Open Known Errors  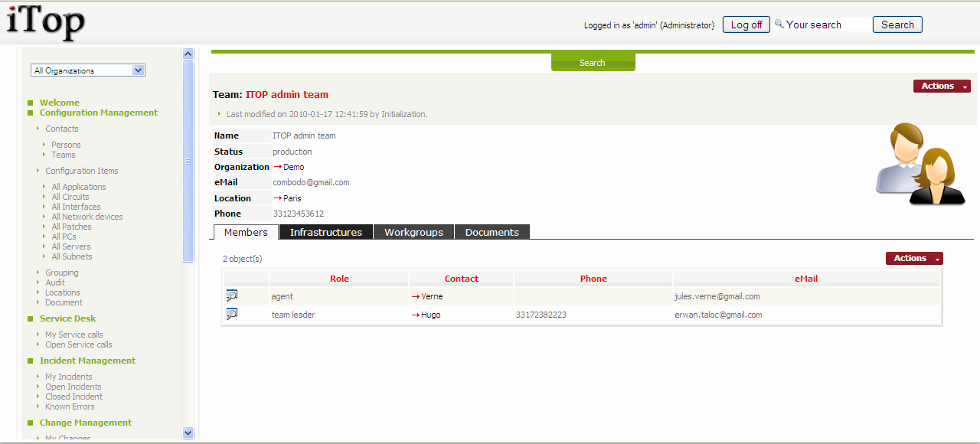click(69, 406)
